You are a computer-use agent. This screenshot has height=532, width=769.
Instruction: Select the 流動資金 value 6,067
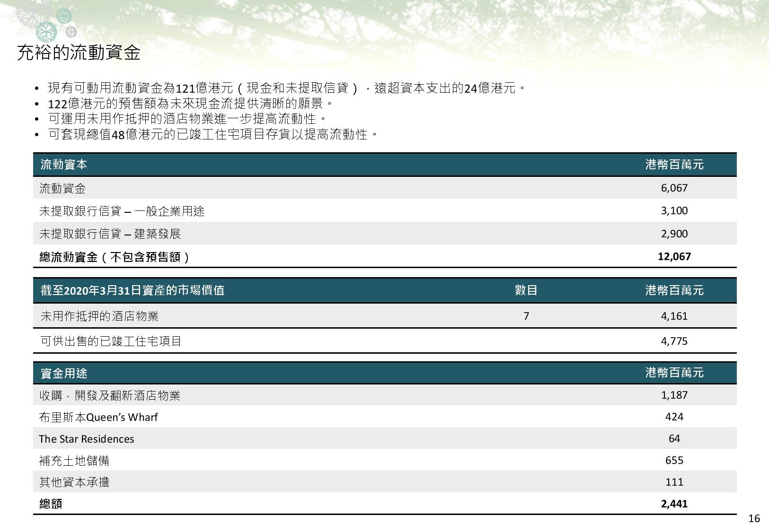[x=674, y=188]
